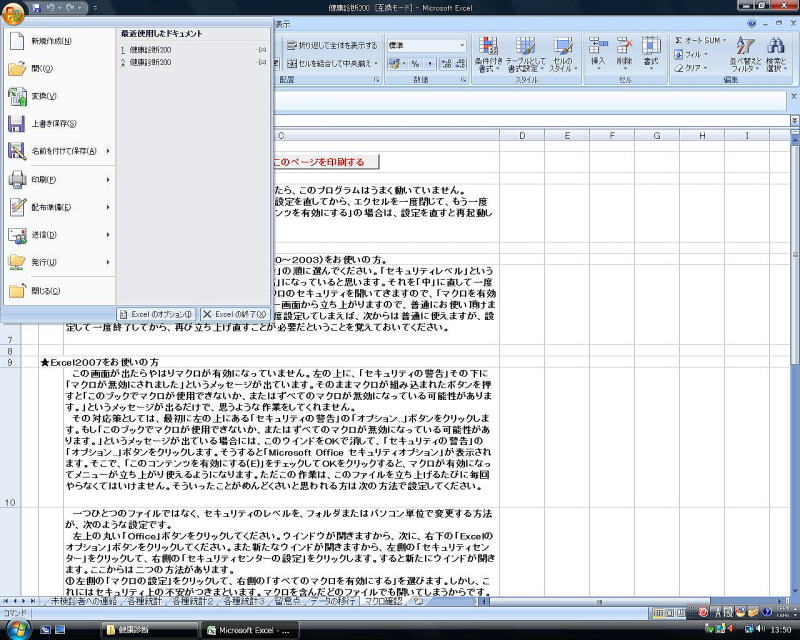This screenshot has width=800, height=640.
Task: Apply percent style with the % icon
Action: click(415, 64)
